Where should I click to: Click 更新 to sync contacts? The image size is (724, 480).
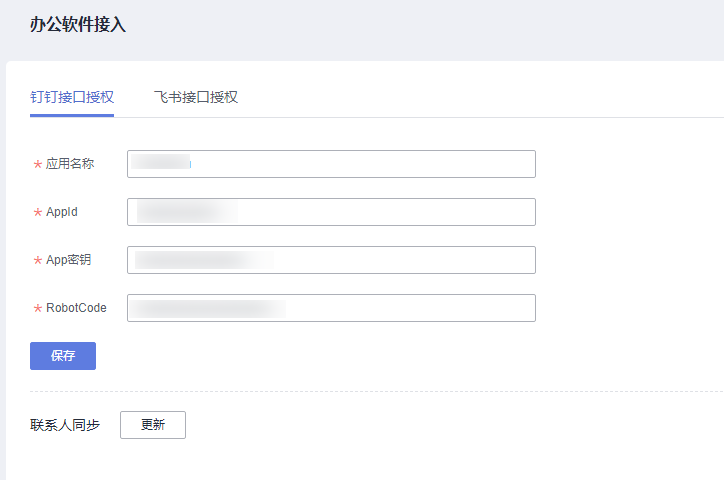(153, 425)
